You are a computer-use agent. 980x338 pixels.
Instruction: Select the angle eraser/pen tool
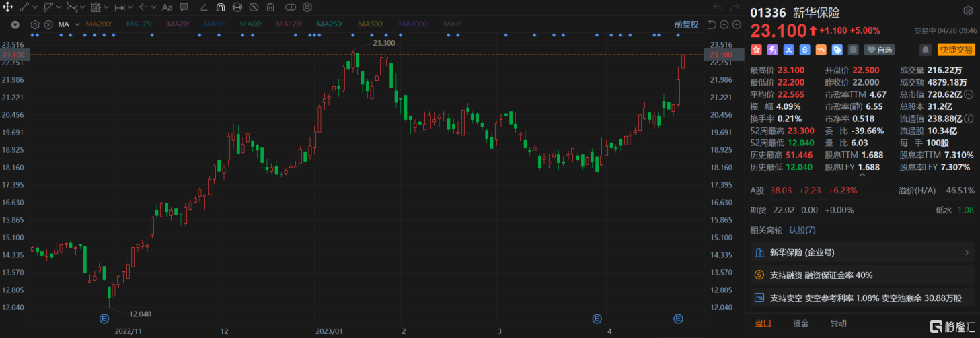(204, 7)
